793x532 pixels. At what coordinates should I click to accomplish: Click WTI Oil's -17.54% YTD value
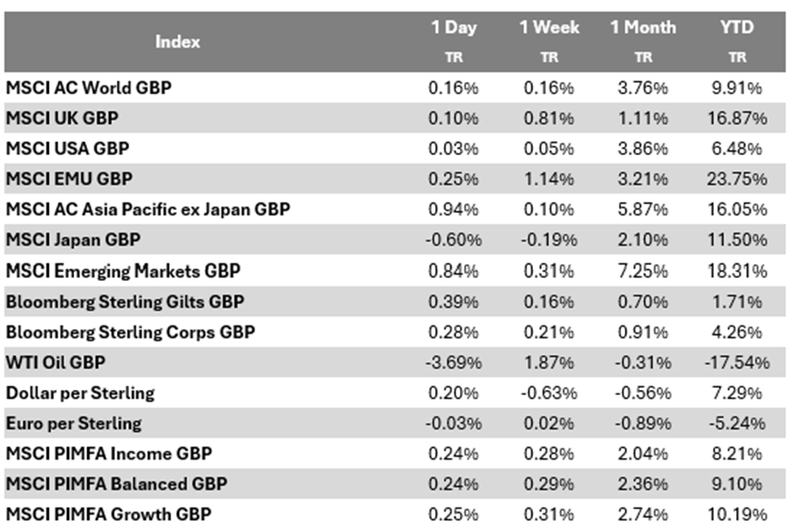[x=737, y=363]
